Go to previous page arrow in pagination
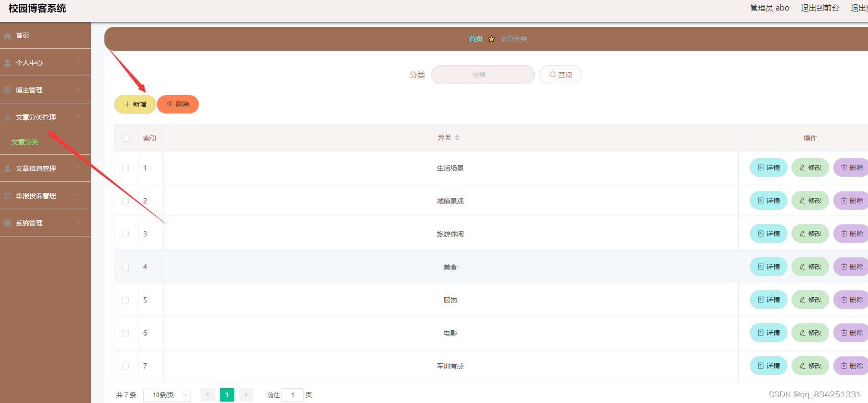The width and height of the screenshot is (868, 403). (208, 395)
